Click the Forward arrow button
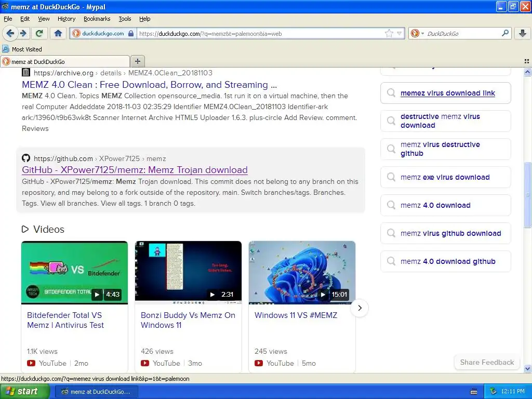This screenshot has height=399, width=532. (x=23, y=33)
